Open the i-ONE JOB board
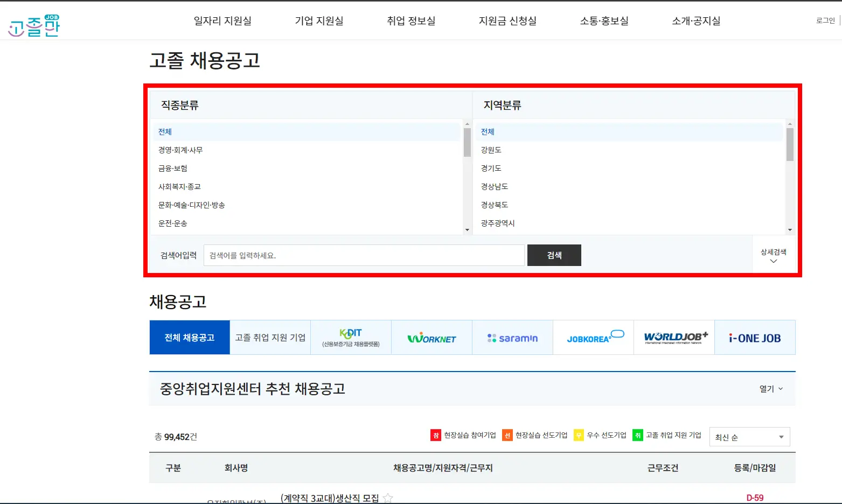Viewport: 842px width, 504px height. pyautogui.click(x=755, y=337)
